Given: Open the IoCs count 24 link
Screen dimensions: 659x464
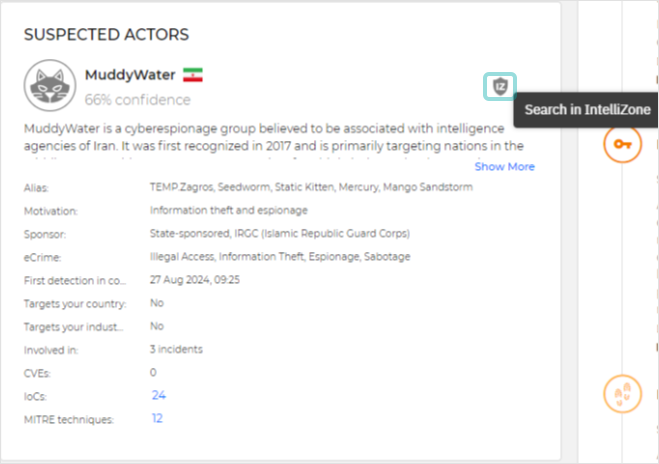Looking at the screenshot, I should [x=158, y=395].
